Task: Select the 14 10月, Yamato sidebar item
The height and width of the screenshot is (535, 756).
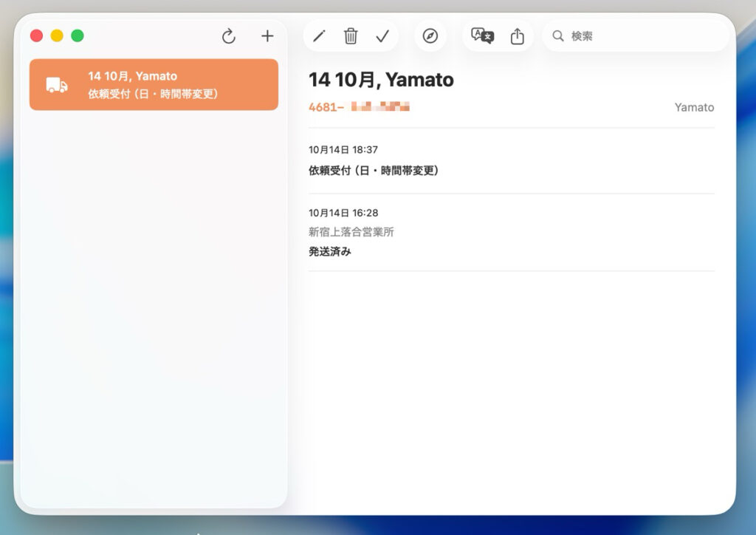Action: [154, 85]
